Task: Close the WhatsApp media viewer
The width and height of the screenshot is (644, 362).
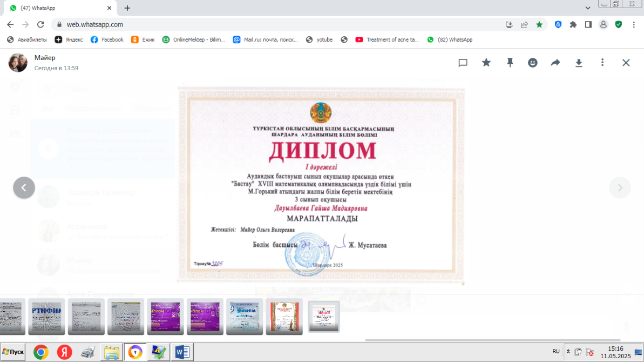Action: [626, 63]
